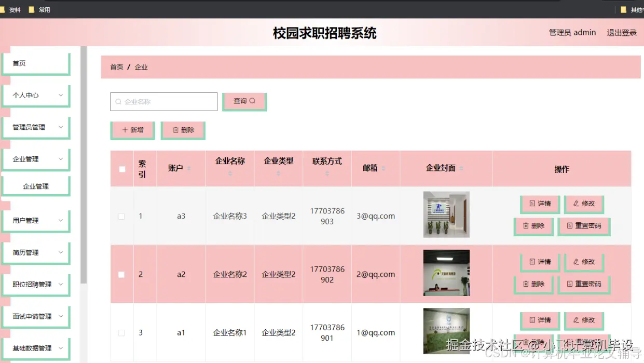Viewport: 644px width, 363px height.
Task: Expand 用户管理 sidebar menu
Action: (36, 221)
